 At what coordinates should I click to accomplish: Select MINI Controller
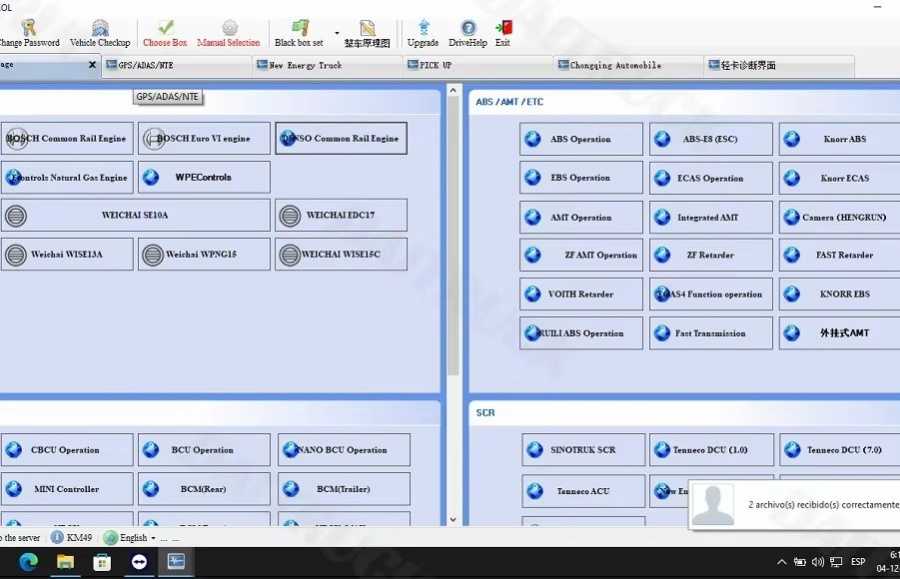(67, 489)
